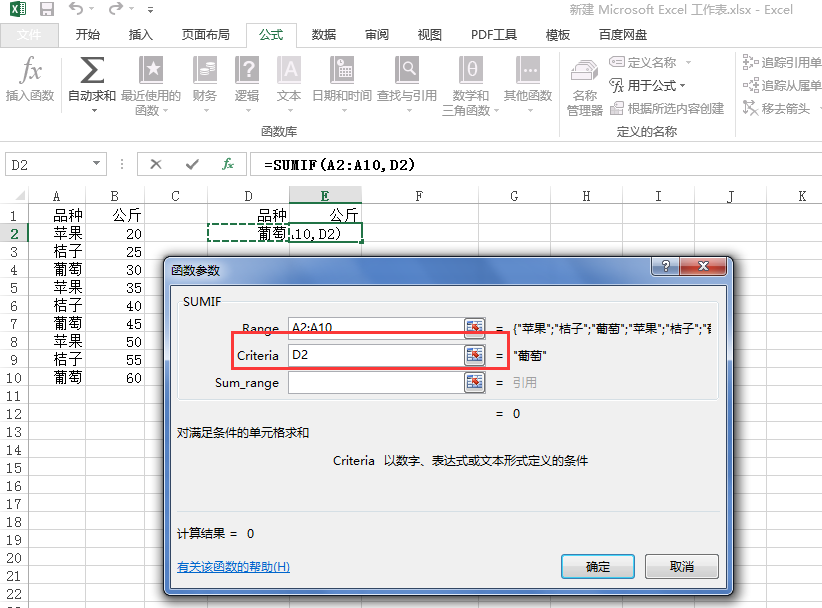Click the Criteria collapse dialog icon

[474, 355]
